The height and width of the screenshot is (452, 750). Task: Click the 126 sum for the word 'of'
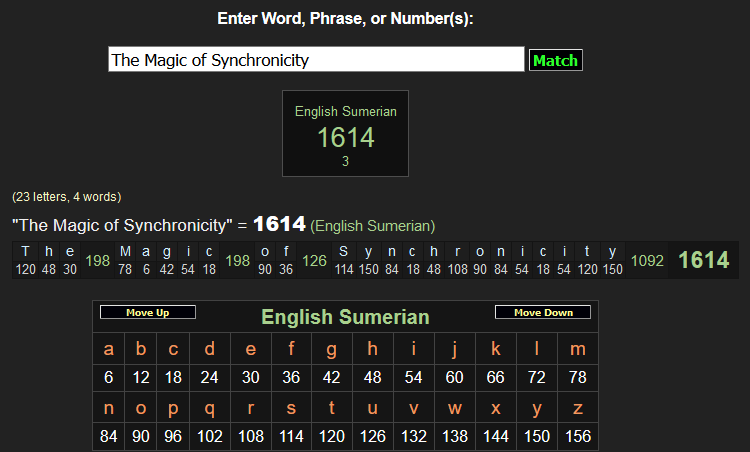point(314,261)
